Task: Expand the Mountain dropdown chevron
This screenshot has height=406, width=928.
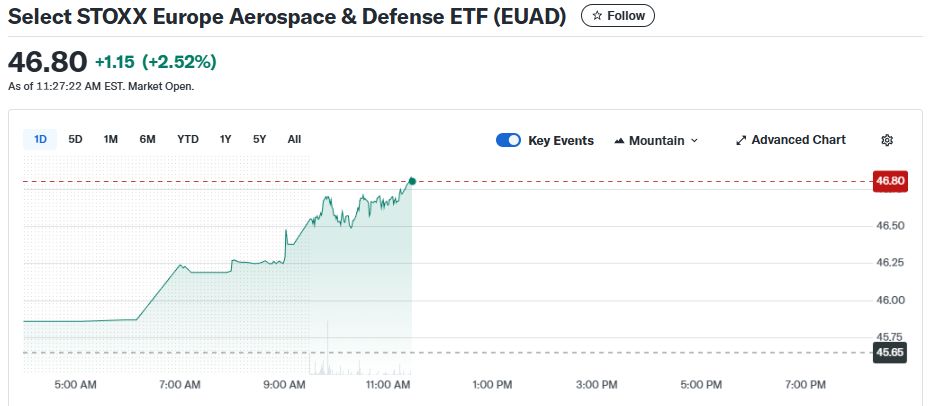Action: [x=695, y=141]
